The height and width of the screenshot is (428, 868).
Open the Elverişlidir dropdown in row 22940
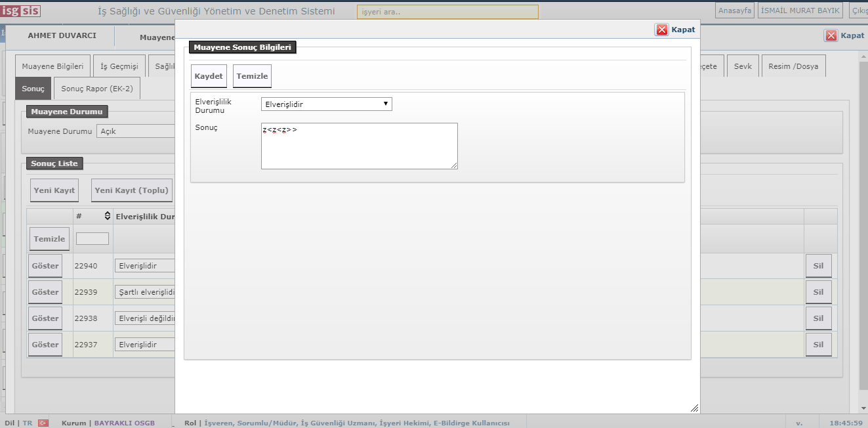coord(145,266)
